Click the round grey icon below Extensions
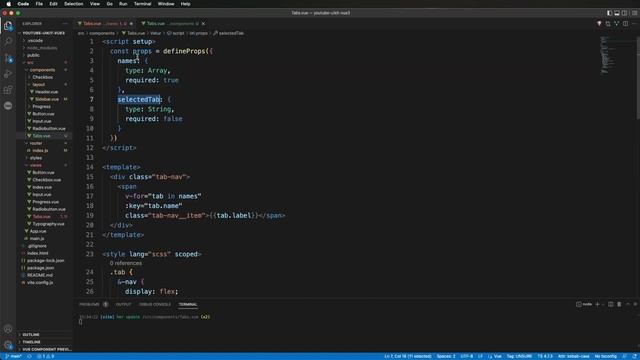 (8, 106)
